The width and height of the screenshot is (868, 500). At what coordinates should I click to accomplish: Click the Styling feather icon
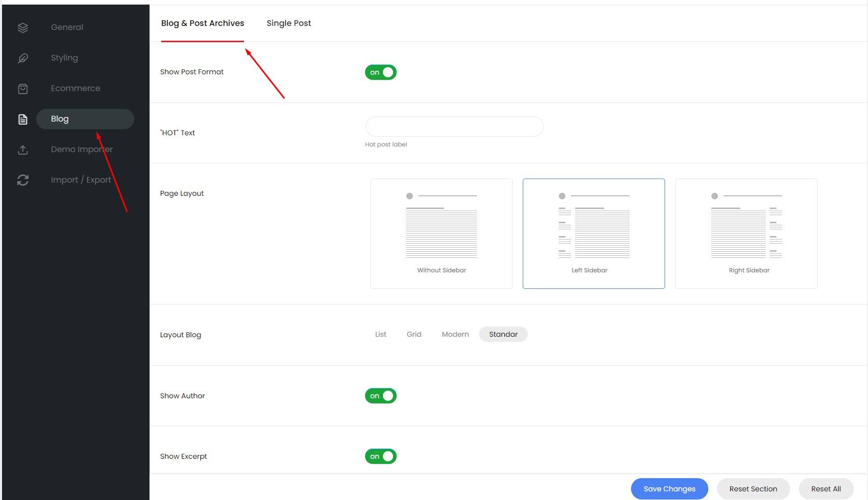pos(23,58)
